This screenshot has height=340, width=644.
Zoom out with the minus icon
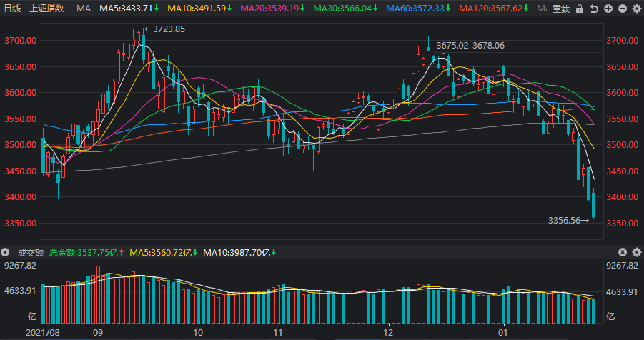[x=623, y=9]
